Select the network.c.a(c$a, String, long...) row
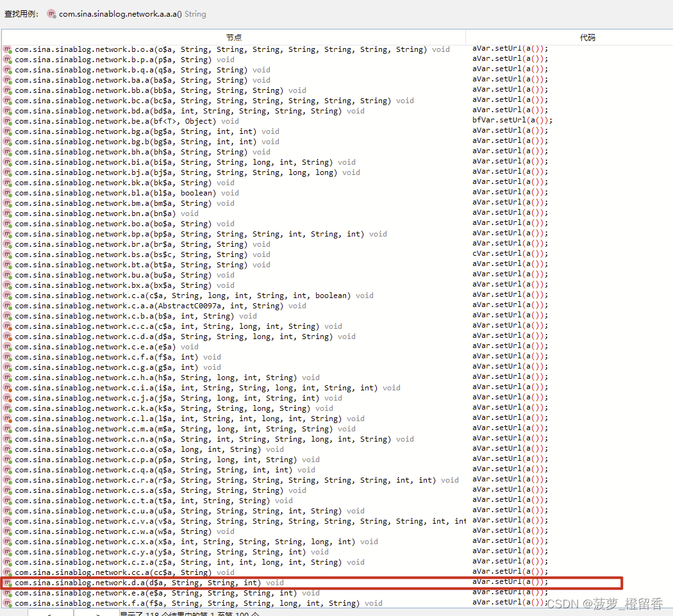Screen dimensions: 673x616 tap(337, 296)
